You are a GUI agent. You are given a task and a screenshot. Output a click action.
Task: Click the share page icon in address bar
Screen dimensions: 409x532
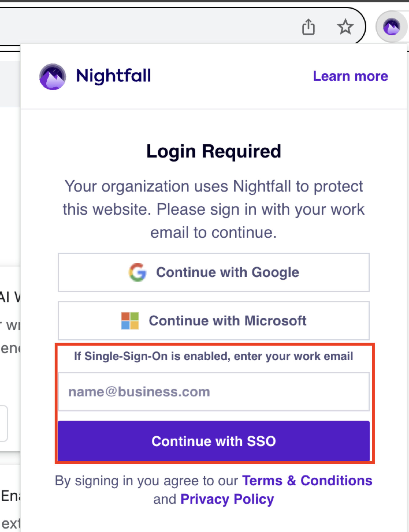pos(308,27)
